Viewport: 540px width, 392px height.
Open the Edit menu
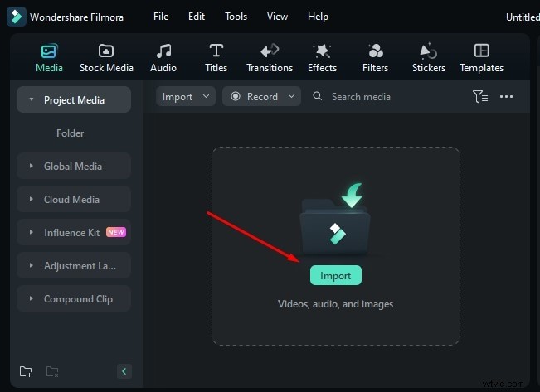tap(197, 17)
